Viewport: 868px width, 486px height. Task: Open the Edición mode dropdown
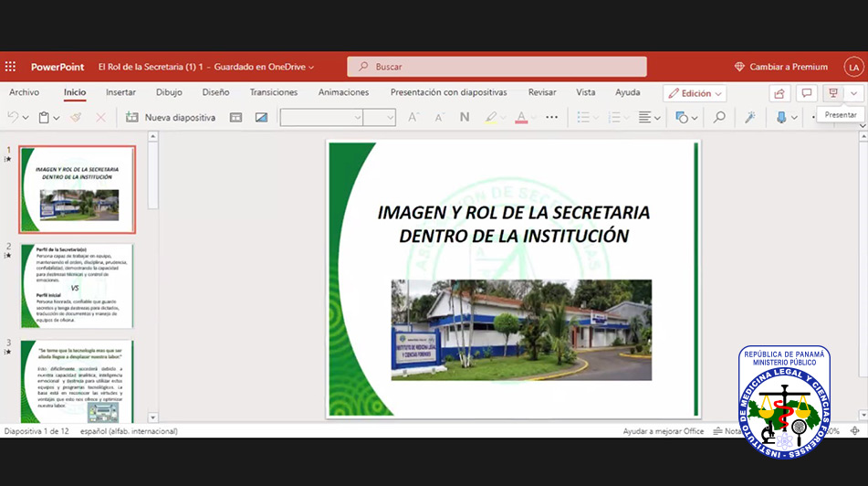695,94
